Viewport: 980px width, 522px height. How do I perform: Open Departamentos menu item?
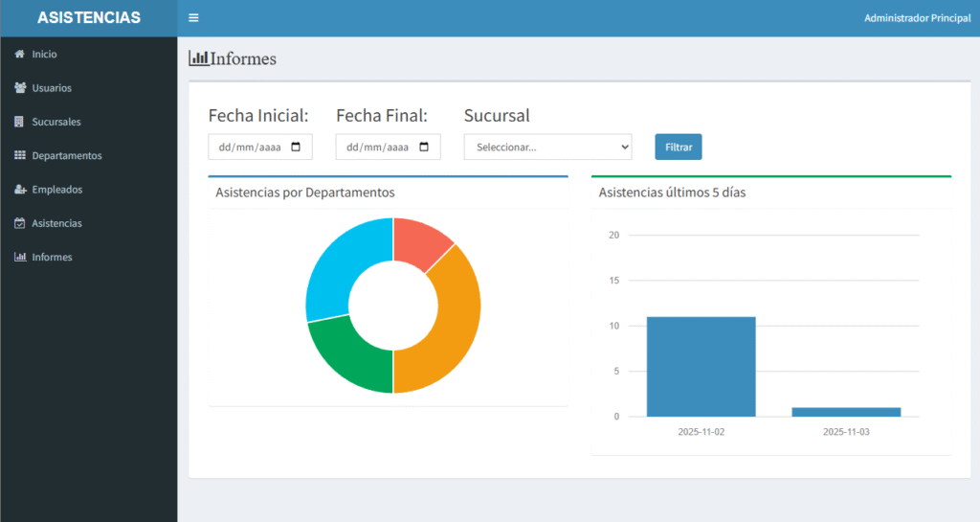click(x=67, y=155)
